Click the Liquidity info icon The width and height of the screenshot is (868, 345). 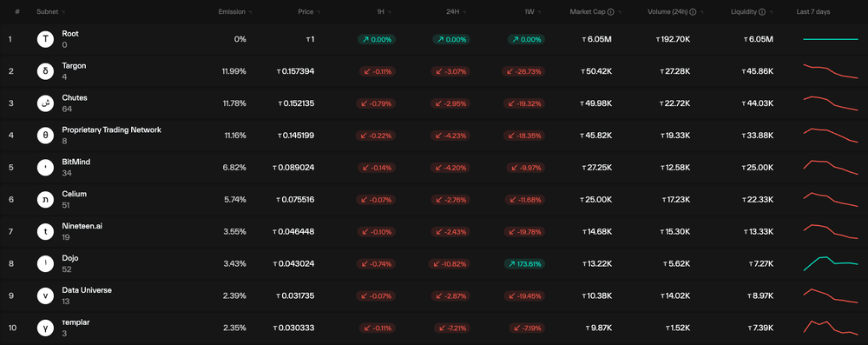(762, 11)
